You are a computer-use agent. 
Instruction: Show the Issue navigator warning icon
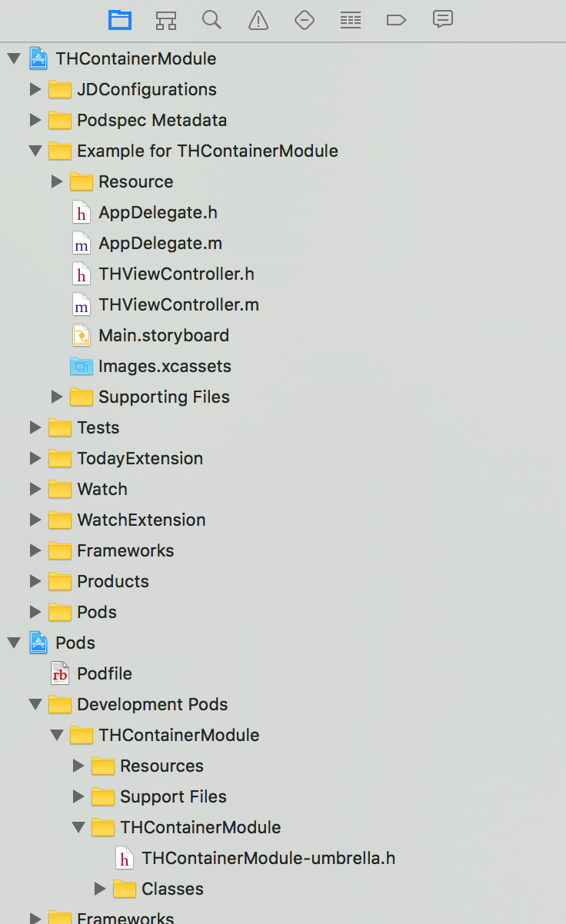pos(258,20)
